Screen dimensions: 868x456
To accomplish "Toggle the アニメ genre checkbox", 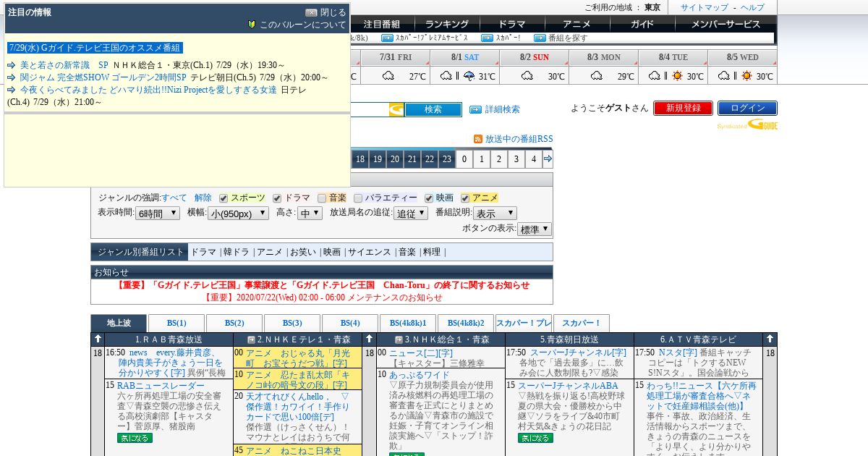I will pyautogui.click(x=466, y=198).
